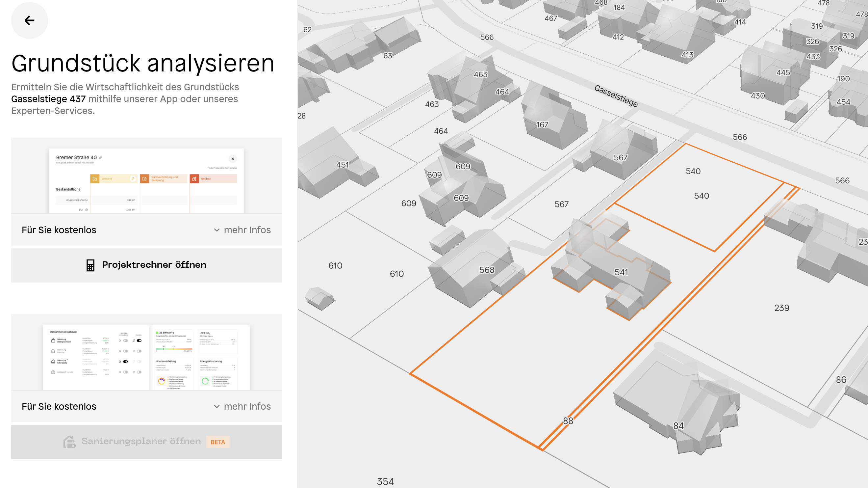Click the yellow Bestand column icon
The image size is (868, 488).
pos(95,179)
